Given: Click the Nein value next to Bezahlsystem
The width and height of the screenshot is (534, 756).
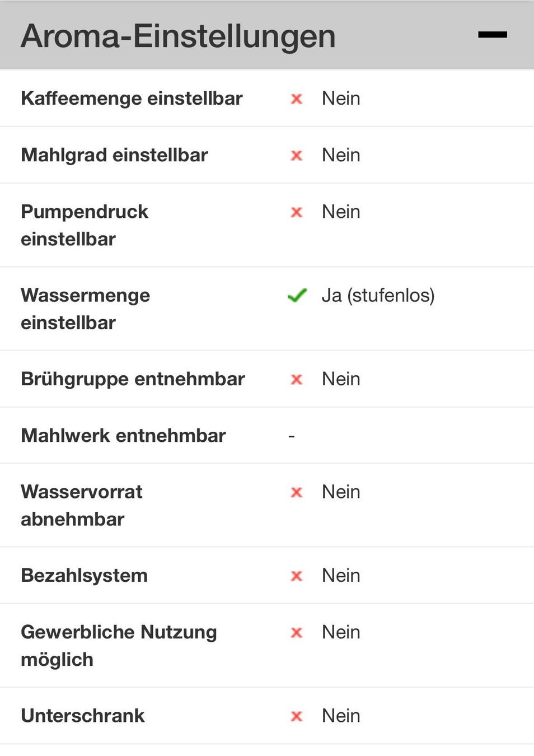Looking at the screenshot, I should [341, 576].
